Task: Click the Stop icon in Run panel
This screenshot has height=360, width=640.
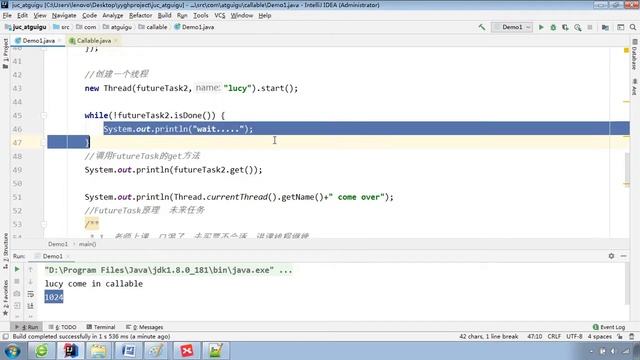Action: (x=17, y=281)
